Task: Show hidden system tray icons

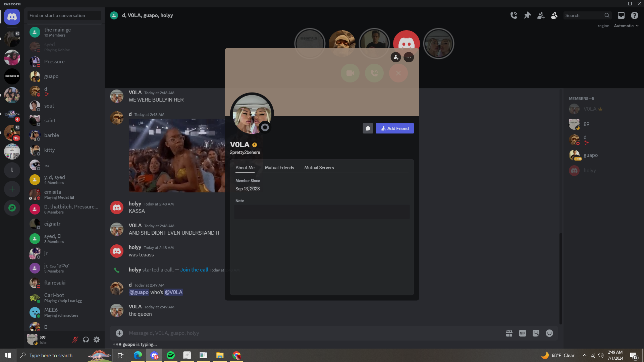Action: click(x=585, y=355)
